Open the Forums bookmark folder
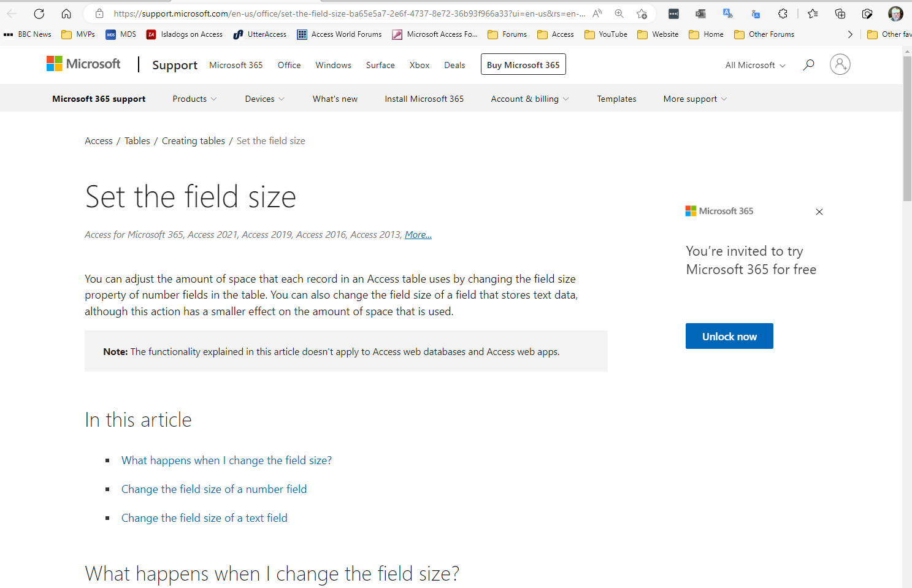Viewport: 912px width, 588px height. (x=507, y=34)
